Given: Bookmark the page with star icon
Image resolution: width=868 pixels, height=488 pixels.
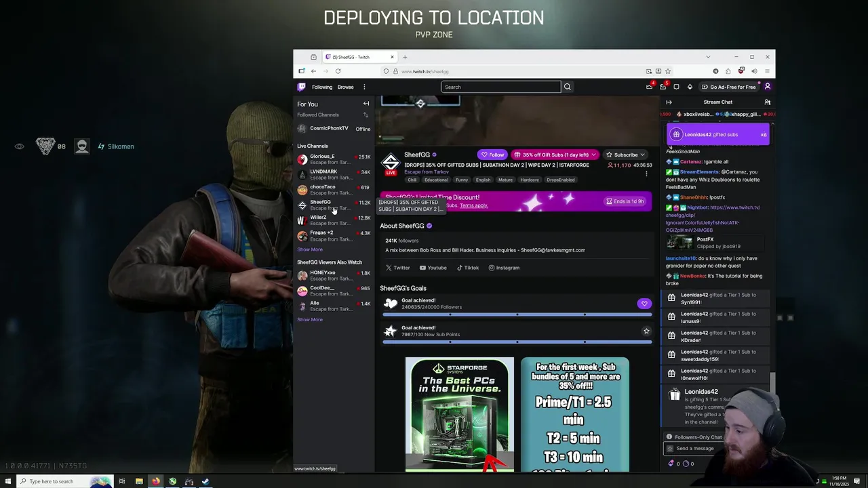Looking at the screenshot, I should (x=668, y=71).
